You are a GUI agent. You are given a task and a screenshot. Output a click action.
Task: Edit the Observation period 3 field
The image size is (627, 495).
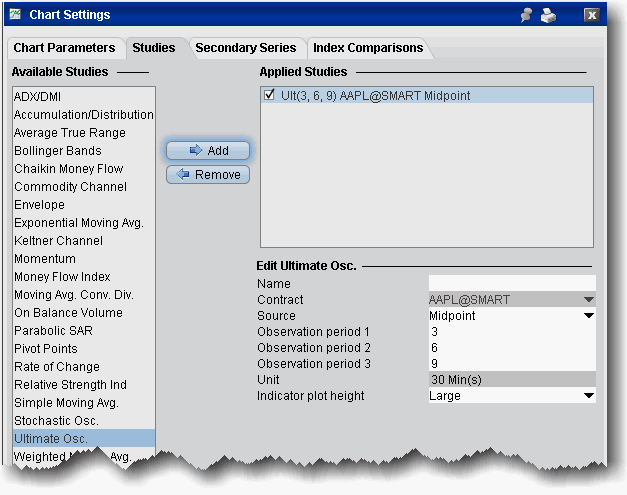tap(511, 364)
